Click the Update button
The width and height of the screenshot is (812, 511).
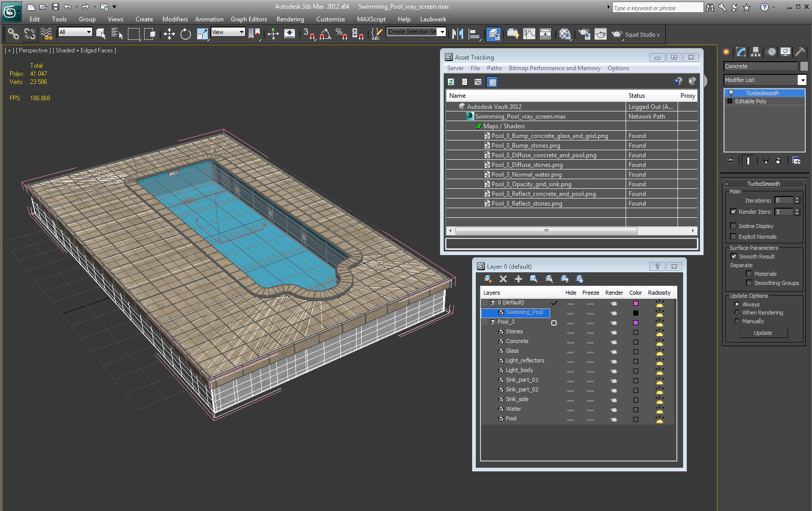point(763,333)
